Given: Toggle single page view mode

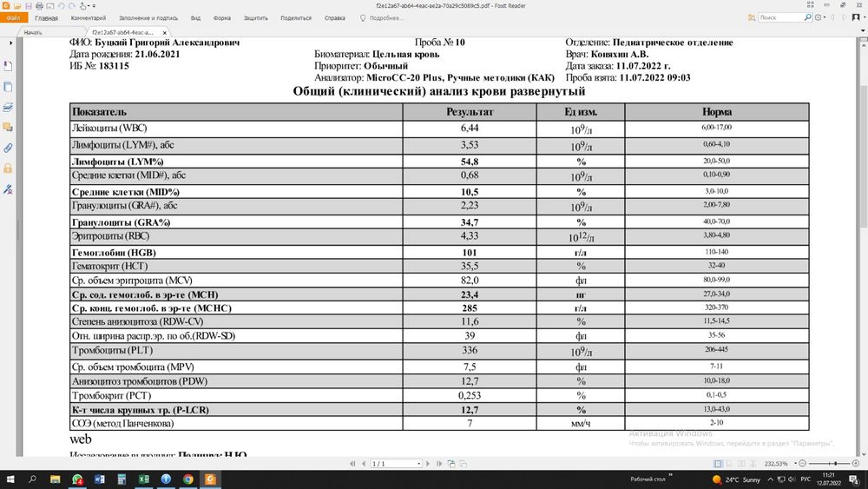Looking at the screenshot, I should pos(716,464).
